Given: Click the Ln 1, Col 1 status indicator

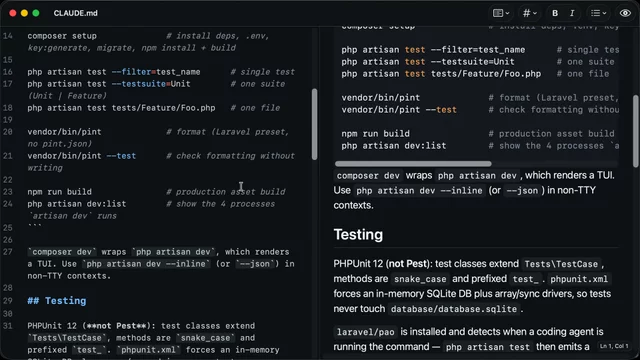Looking at the screenshot, I should coord(614,346).
